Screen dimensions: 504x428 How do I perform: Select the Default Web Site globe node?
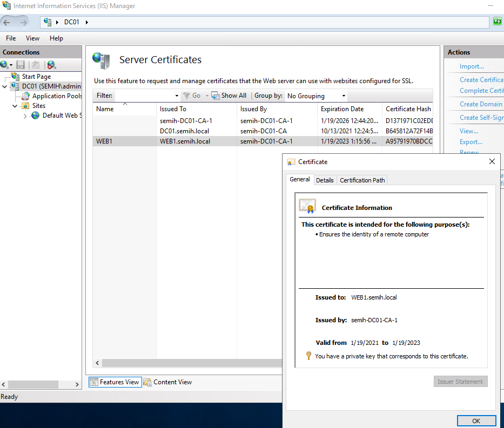point(36,116)
